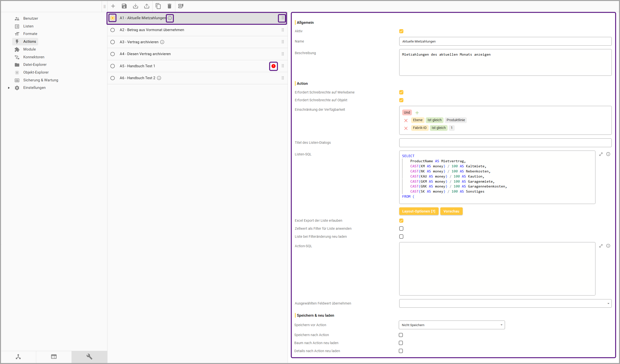Click into Titel des Listen-Dialogs field
This screenshot has width=620, height=364.
505,143
